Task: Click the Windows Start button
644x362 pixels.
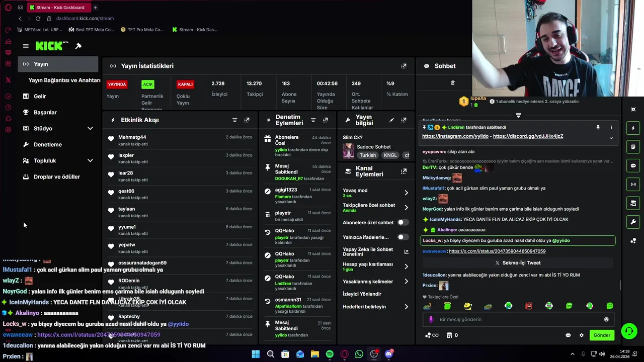Action: tap(256, 354)
